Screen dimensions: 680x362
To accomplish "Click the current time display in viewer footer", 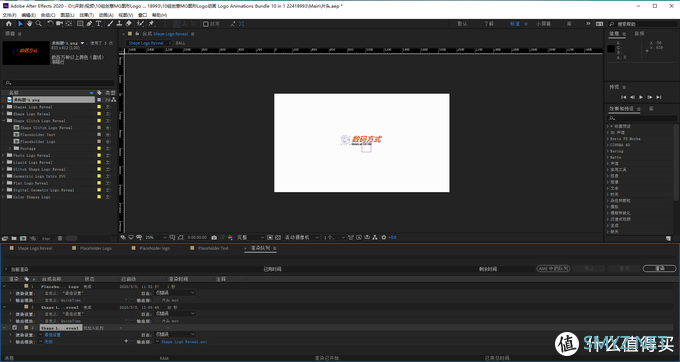I will (197, 238).
